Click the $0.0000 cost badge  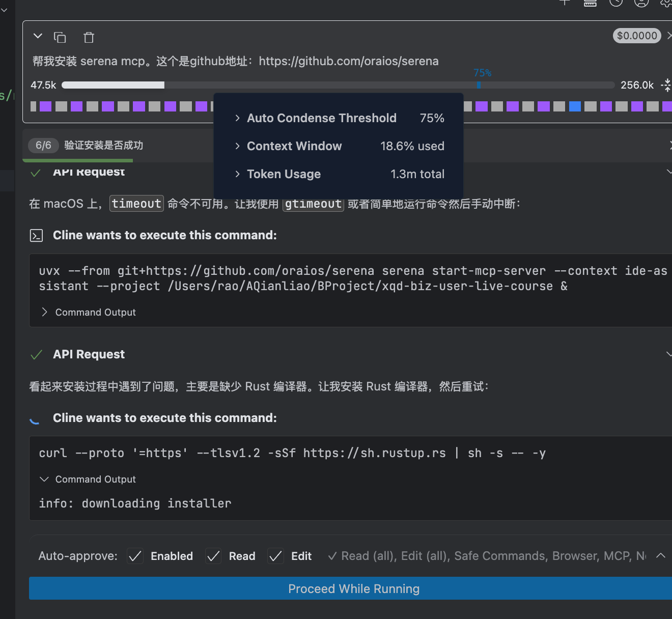637,36
